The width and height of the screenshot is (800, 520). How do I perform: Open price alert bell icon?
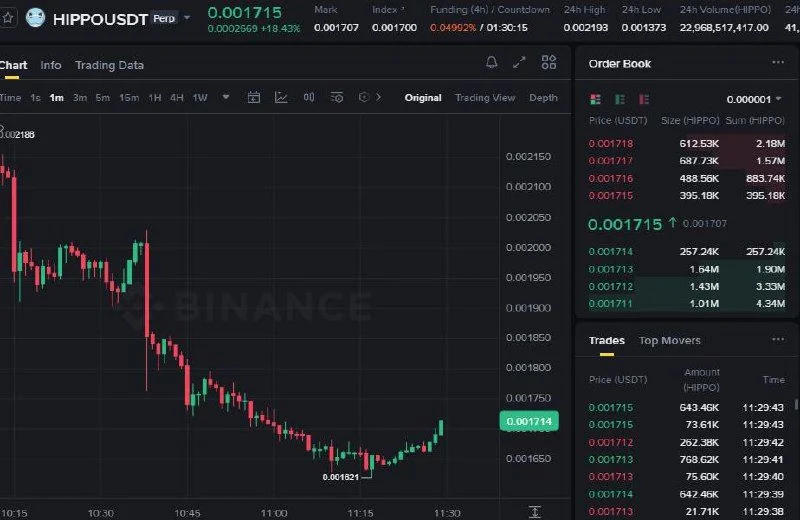[x=491, y=62]
